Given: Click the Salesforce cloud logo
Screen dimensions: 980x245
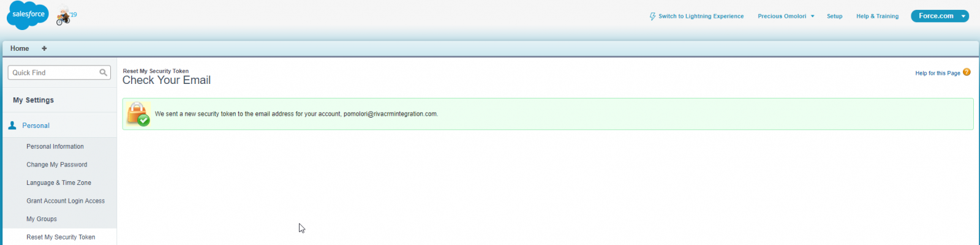Looking at the screenshot, I should (28, 15).
